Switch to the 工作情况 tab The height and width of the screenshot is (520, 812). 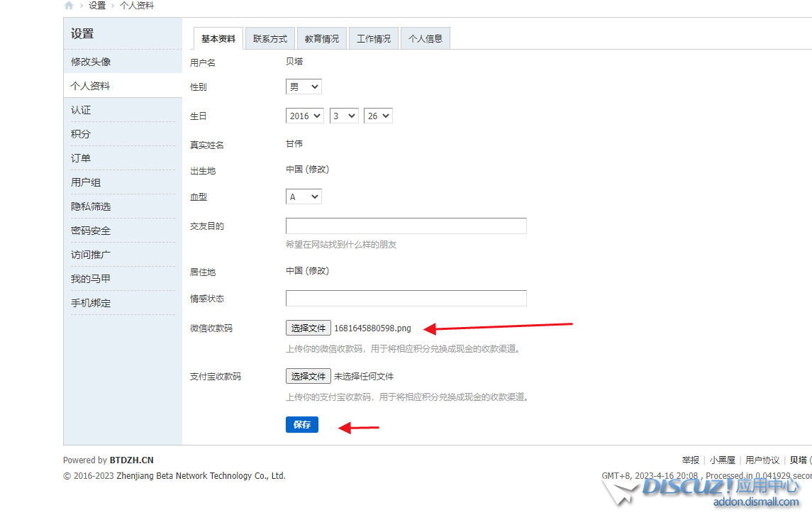pyautogui.click(x=373, y=38)
